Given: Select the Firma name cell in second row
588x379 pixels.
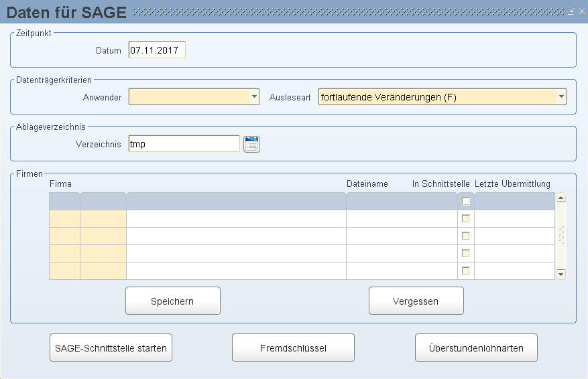Looking at the screenshot, I should pyautogui.click(x=236, y=219).
